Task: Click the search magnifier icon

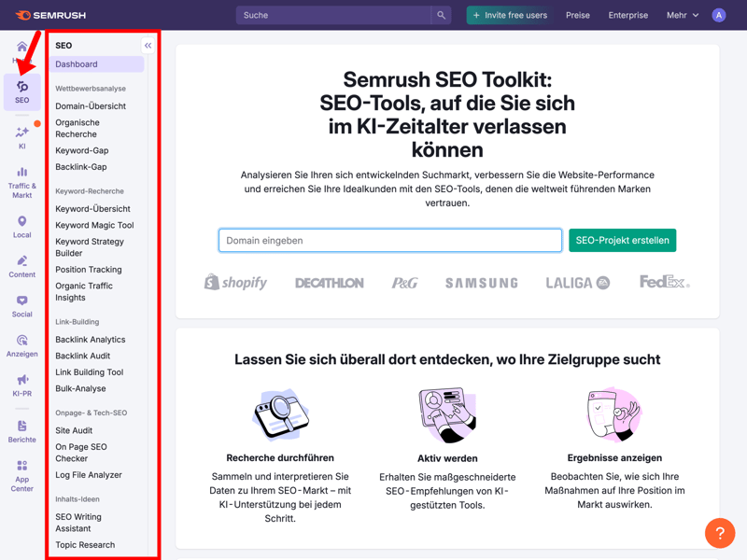Action: click(x=441, y=15)
